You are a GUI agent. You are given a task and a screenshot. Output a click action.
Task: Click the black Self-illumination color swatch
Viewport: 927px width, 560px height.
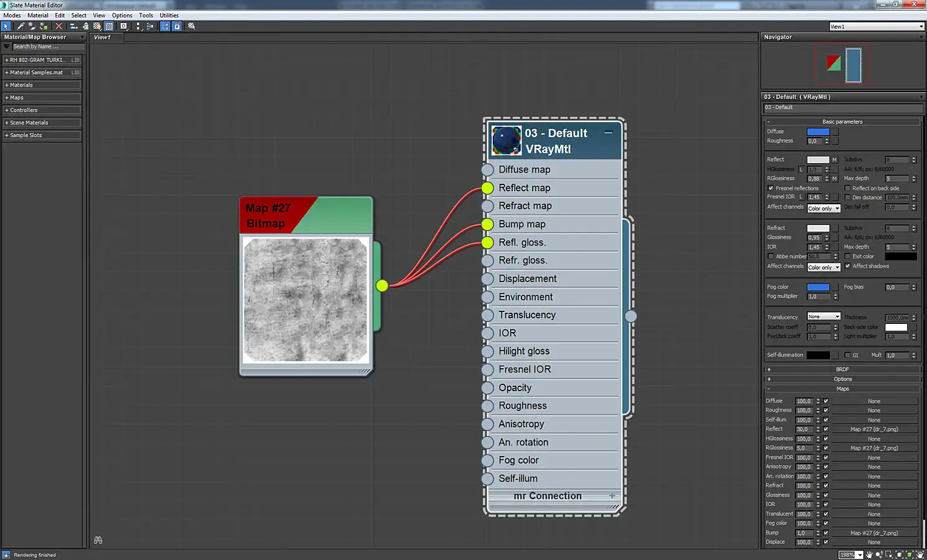coord(818,355)
